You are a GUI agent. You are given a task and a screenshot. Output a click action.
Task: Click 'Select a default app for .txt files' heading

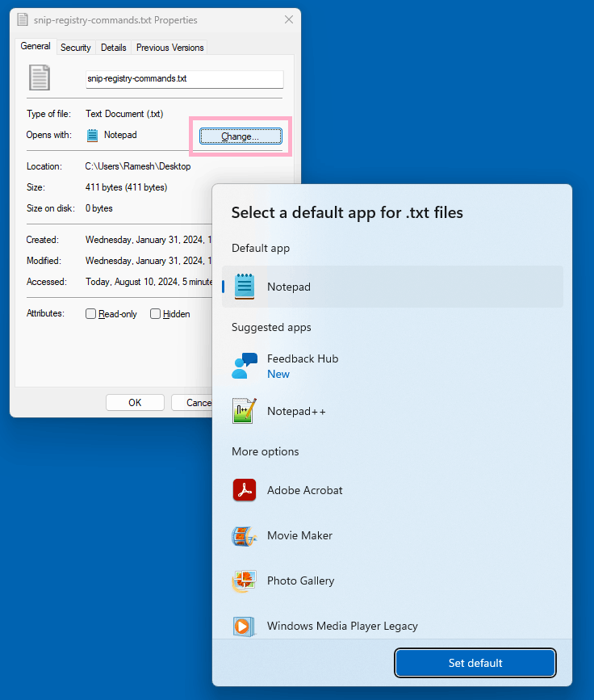(347, 212)
